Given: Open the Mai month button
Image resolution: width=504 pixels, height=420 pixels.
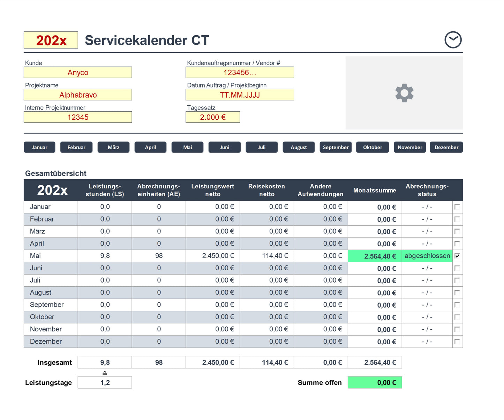Looking at the screenshot, I should (187, 147).
